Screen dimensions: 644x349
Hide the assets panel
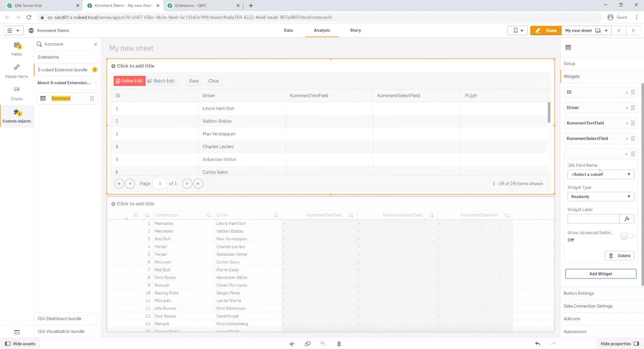19,343
